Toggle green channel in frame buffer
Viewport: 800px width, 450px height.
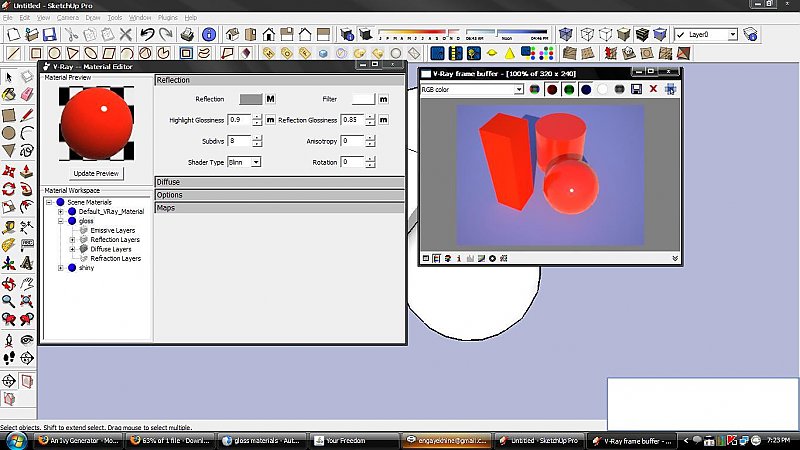(568, 89)
